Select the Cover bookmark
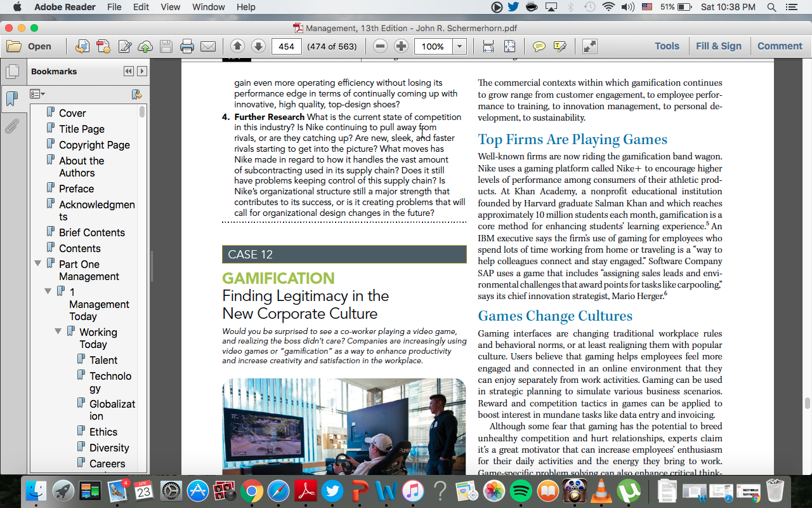The height and width of the screenshot is (508, 812). pyautogui.click(x=72, y=113)
